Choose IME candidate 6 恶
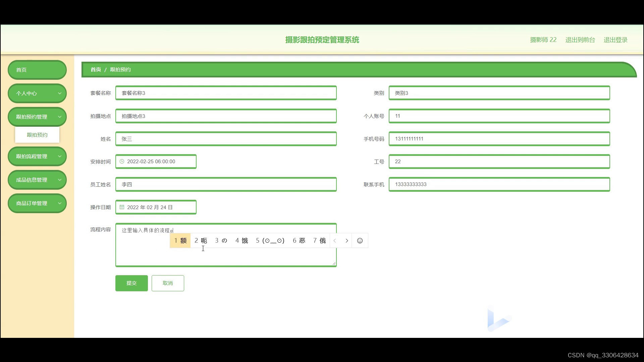The height and width of the screenshot is (362, 644). tap(299, 241)
